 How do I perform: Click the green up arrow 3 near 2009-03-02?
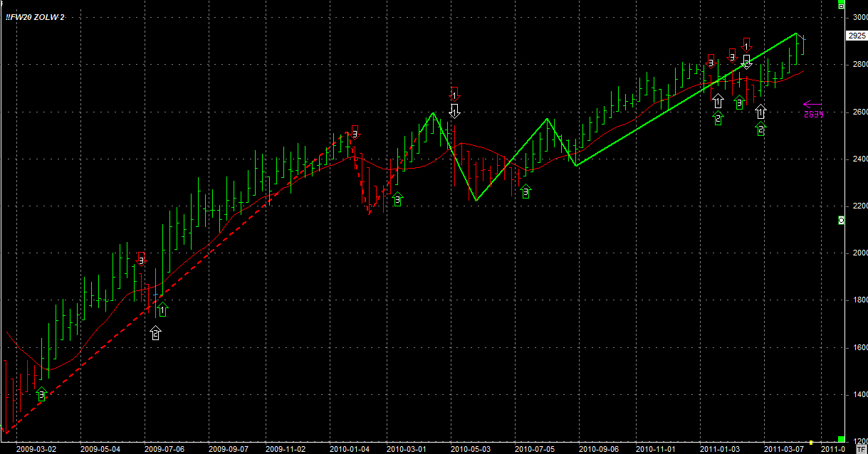point(41,394)
